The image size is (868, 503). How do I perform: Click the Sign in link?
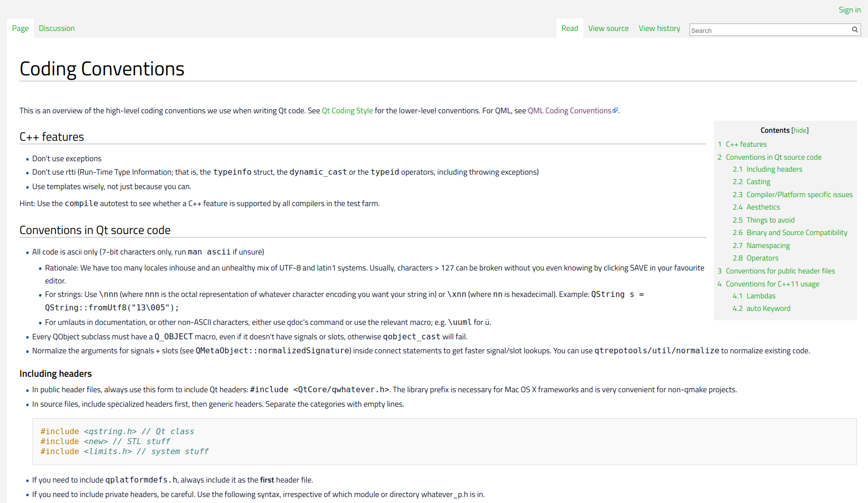(x=850, y=10)
